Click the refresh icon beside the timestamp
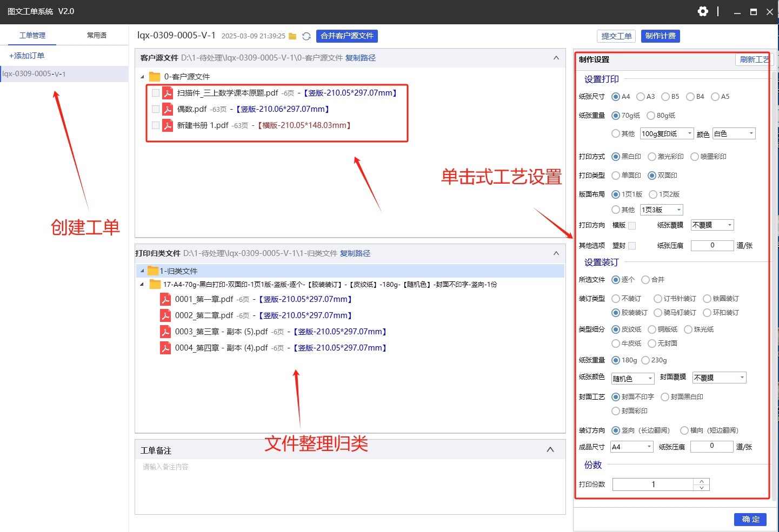The image size is (779, 532). click(x=307, y=36)
